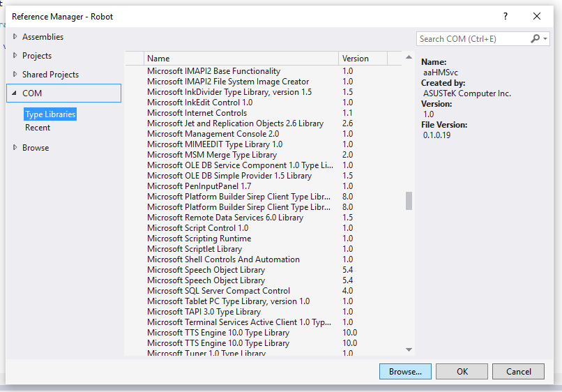562x392 pixels.
Task: Click the scrollbar up arrow
Action: (409, 57)
